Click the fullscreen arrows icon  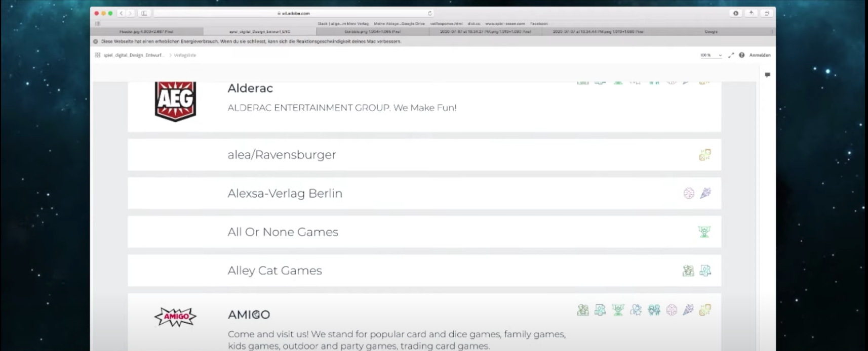coord(731,55)
